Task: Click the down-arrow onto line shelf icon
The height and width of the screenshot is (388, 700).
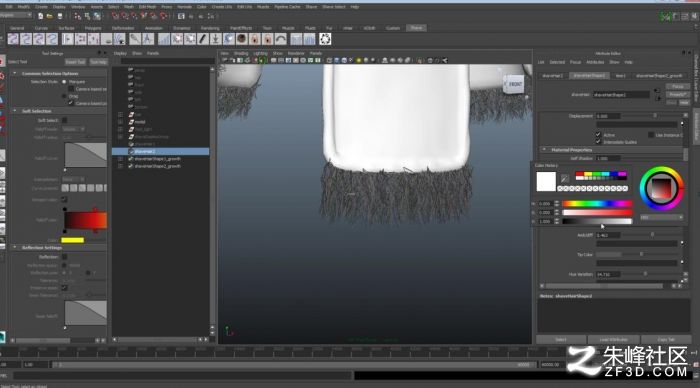Action: [216, 39]
